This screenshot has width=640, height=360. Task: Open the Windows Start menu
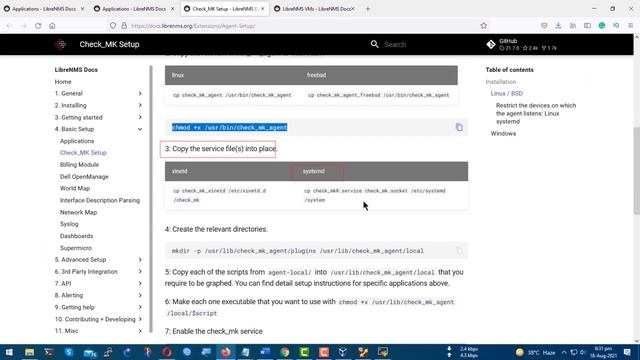click(x=9, y=352)
